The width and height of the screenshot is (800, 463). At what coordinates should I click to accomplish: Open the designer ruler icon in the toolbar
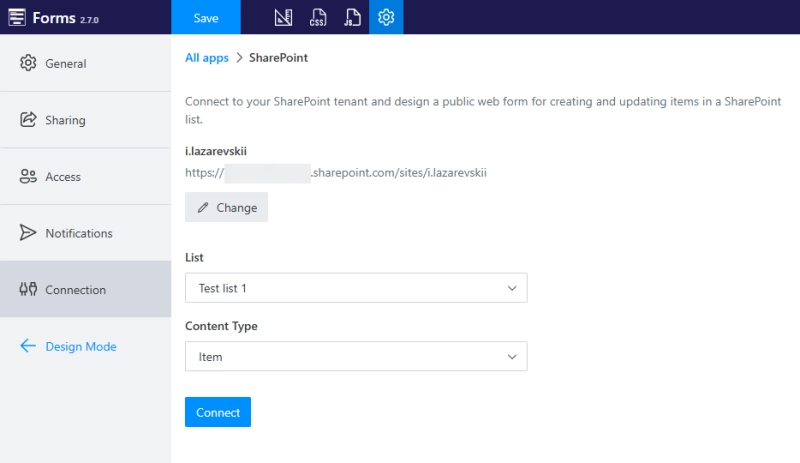283,17
